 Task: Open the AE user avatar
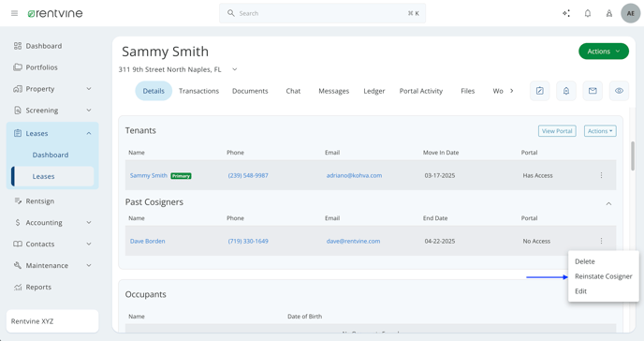(631, 13)
